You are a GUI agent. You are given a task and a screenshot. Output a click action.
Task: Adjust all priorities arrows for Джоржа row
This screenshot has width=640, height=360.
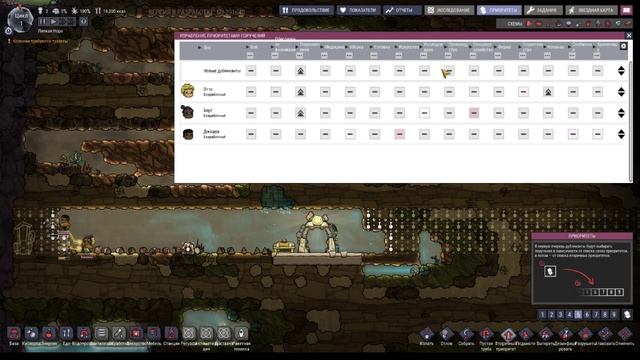621,134
